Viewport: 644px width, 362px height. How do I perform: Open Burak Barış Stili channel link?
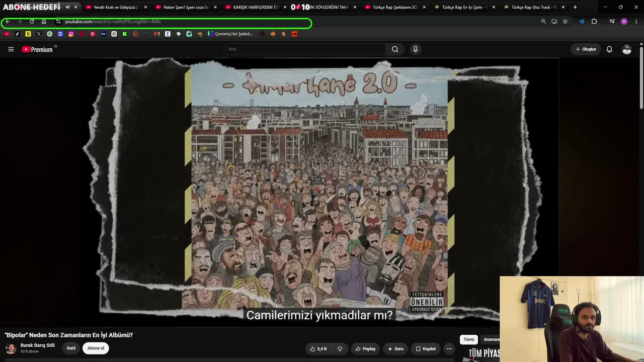38,345
